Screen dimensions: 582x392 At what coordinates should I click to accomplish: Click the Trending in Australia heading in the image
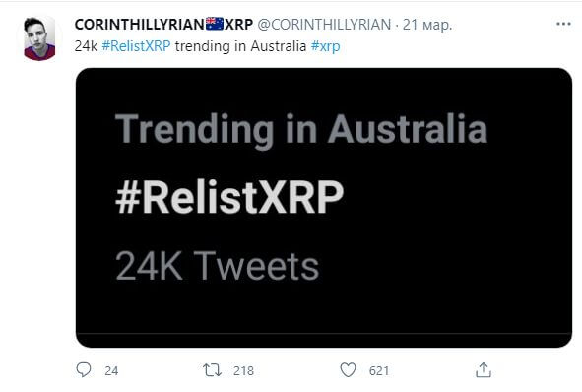(301, 130)
